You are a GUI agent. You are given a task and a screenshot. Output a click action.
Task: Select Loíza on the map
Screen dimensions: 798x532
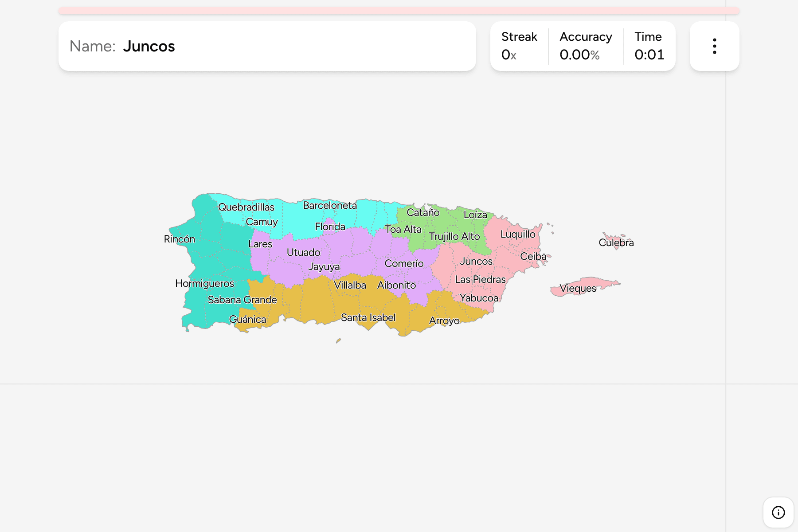pos(475,215)
